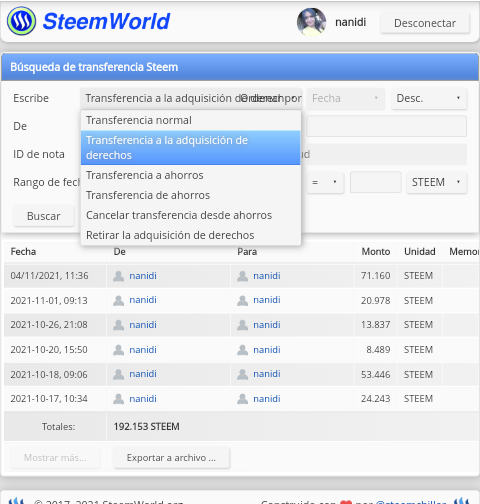Screen dimensions: 480x504
Task: Open recipient nanidi link in 04/11/2021 row
Action: click(267, 276)
